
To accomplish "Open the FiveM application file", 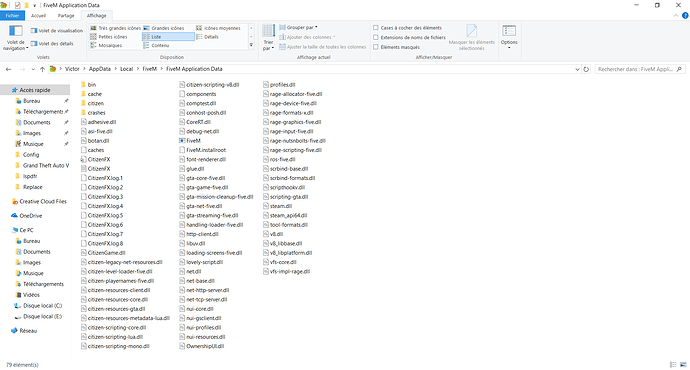I will point(190,141).
